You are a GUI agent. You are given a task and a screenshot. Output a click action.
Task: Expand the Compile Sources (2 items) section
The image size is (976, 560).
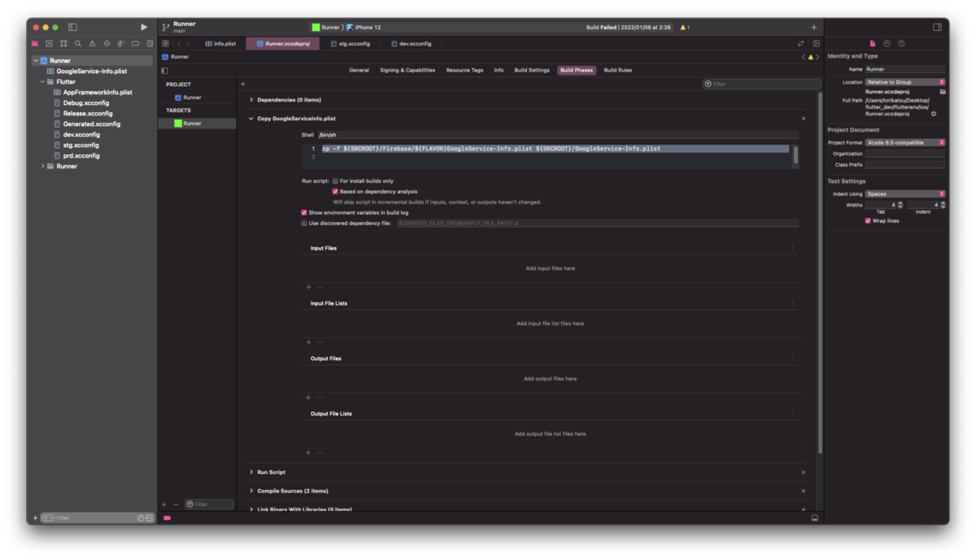pos(251,491)
